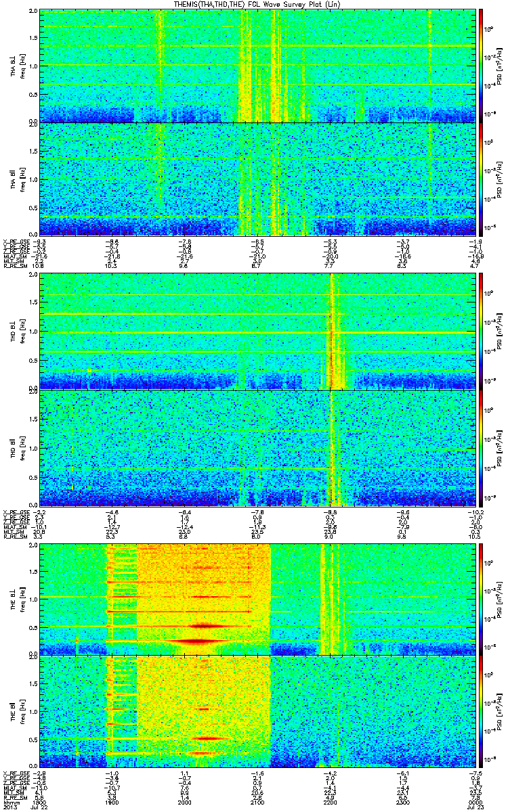Image resolution: width=508 pixels, height=812 pixels.
Task: Click the 2100 time tick label
Action: point(257,802)
